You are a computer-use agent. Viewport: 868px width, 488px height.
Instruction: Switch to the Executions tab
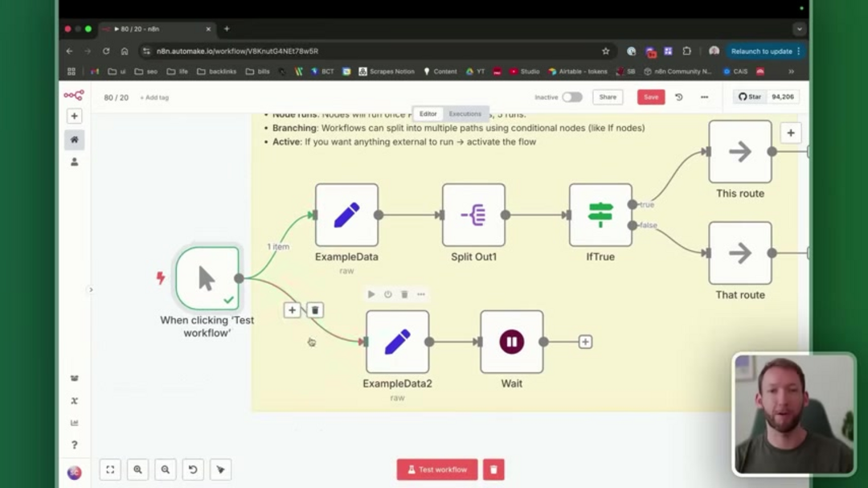tap(465, 114)
